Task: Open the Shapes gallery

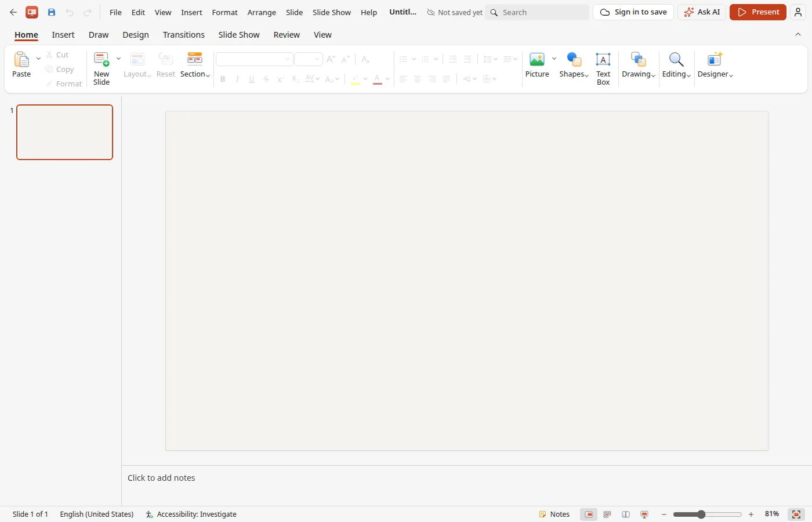Action: 574,65
